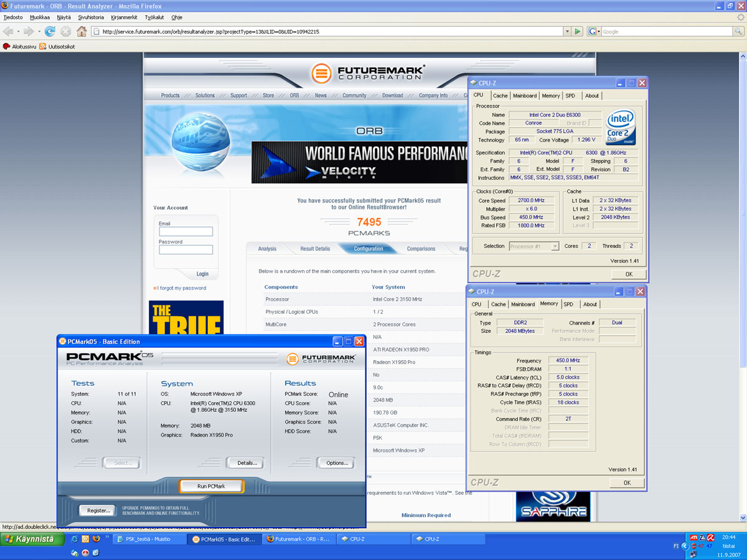
Task: Click the Options... button in PCMark05
Action: [x=337, y=463]
